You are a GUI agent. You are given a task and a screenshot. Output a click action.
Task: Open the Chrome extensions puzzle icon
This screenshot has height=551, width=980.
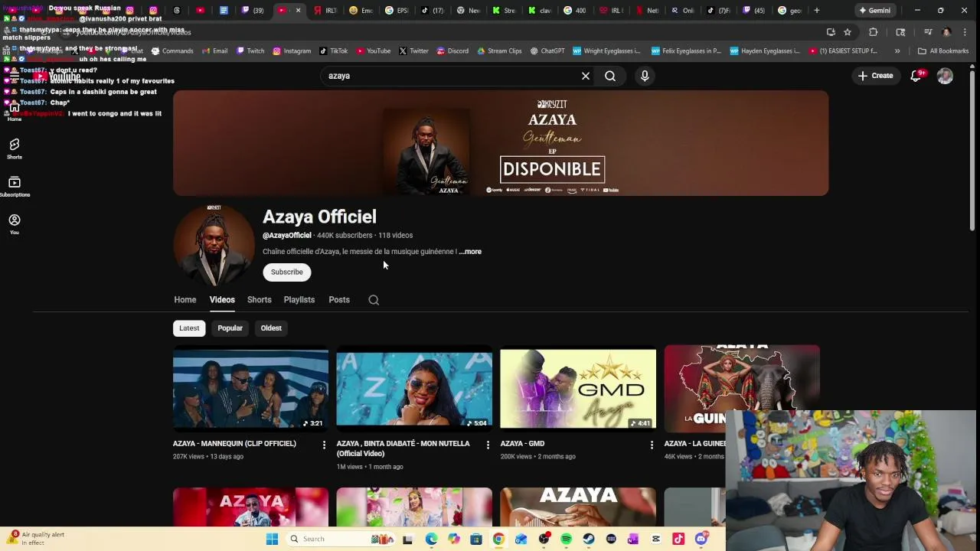[874, 32]
